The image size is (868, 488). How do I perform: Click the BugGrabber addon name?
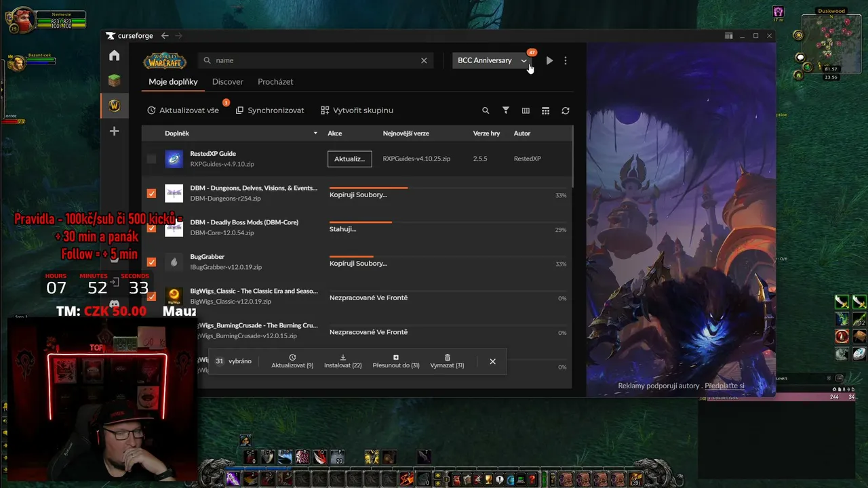[208, 257]
